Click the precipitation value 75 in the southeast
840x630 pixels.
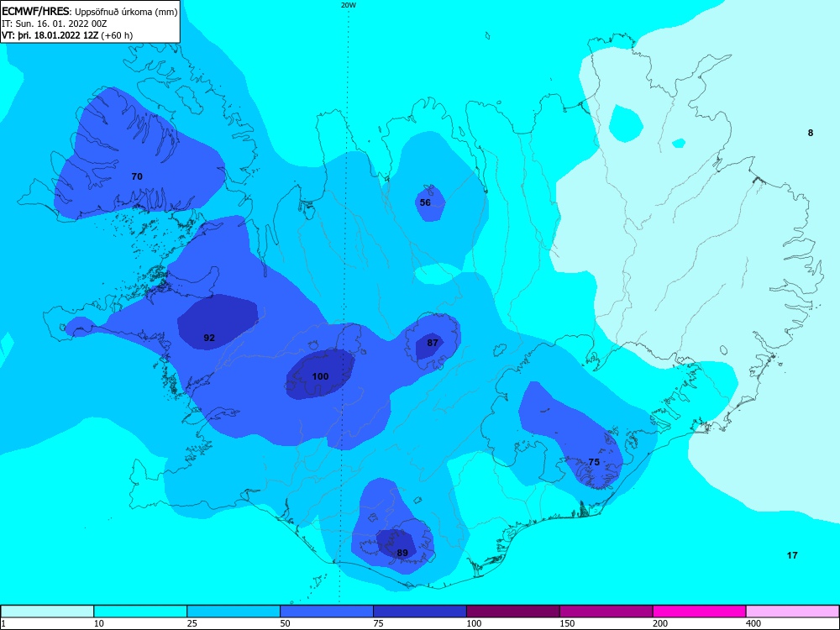594,462
